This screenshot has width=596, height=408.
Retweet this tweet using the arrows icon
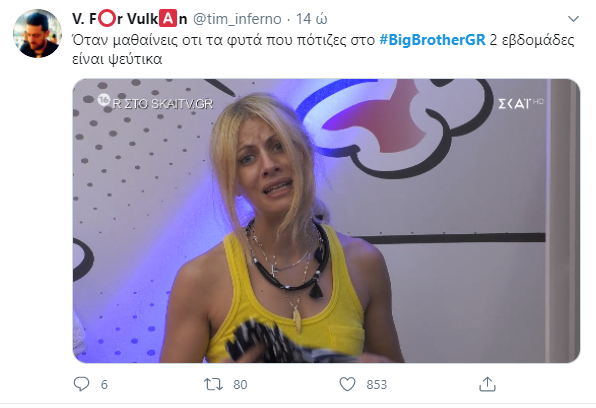click(x=213, y=384)
